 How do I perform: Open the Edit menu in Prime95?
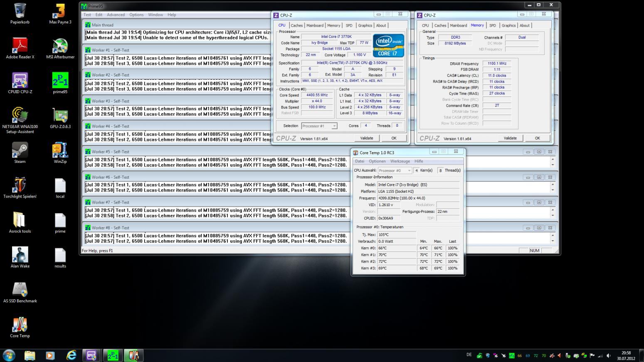tap(99, 15)
